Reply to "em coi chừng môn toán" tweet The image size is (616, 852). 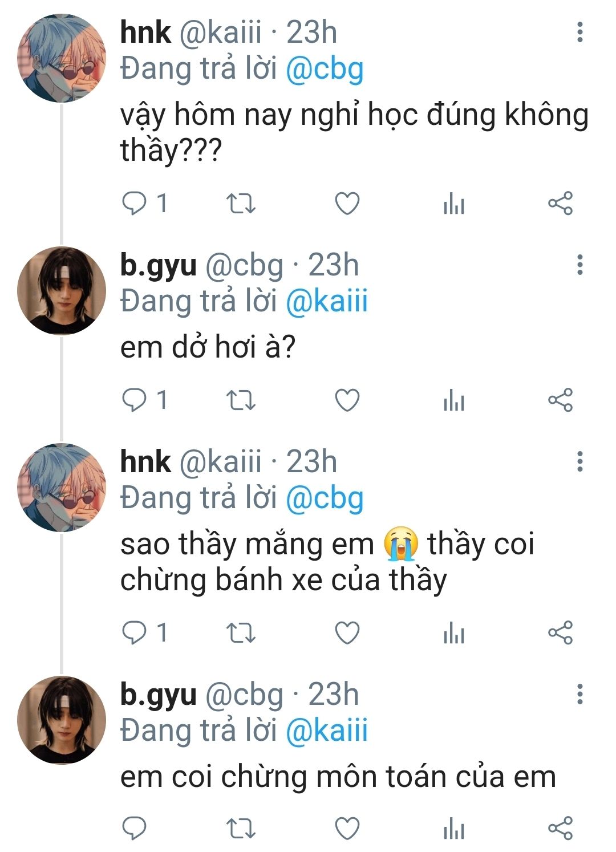point(135,829)
